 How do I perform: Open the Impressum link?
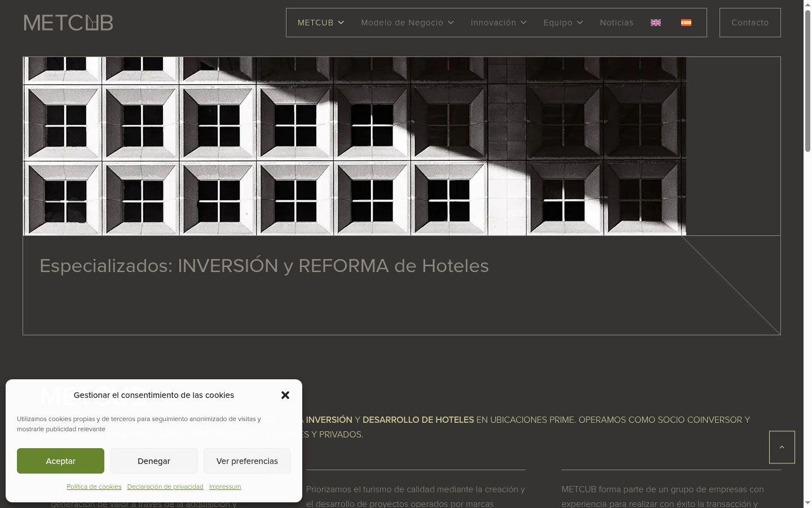coord(225,487)
